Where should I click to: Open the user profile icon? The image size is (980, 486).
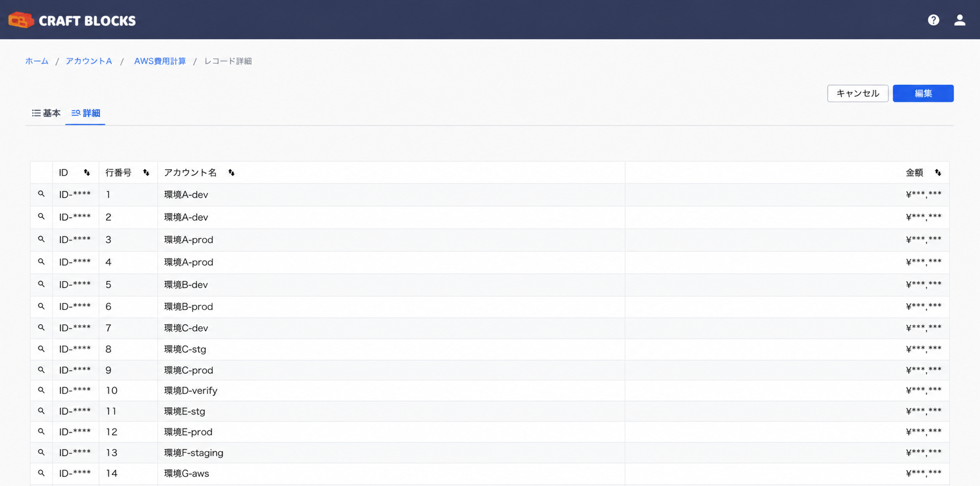coord(960,20)
